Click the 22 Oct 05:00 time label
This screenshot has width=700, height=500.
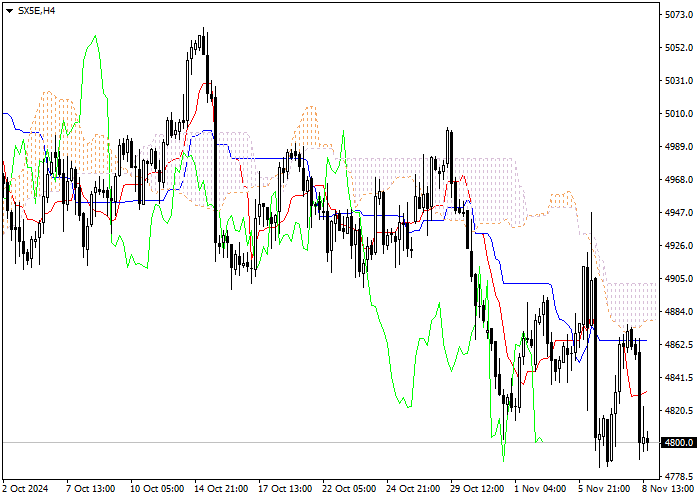coord(349,489)
